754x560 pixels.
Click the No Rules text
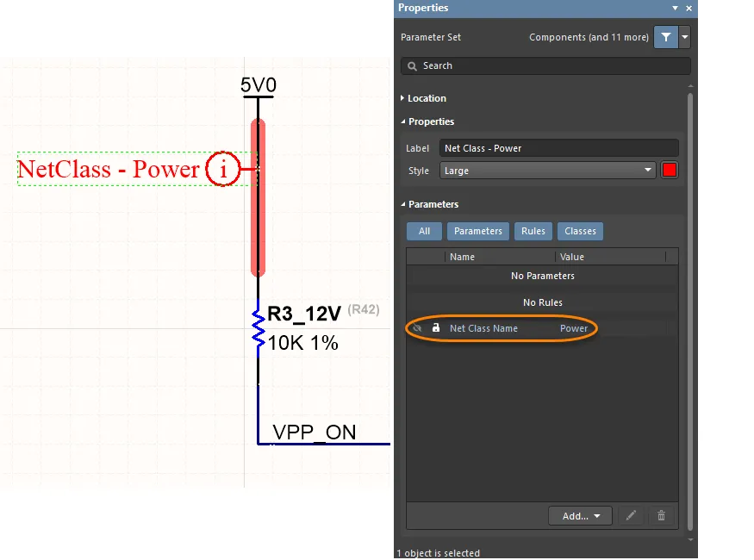[543, 302]
